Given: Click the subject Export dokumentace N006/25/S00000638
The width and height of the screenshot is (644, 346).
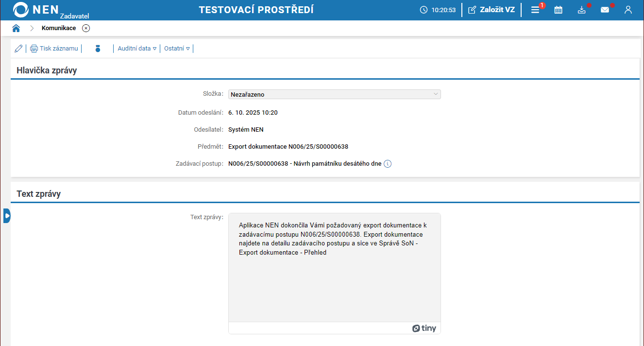Looking at the screenshot, I should tap(288, 147).
